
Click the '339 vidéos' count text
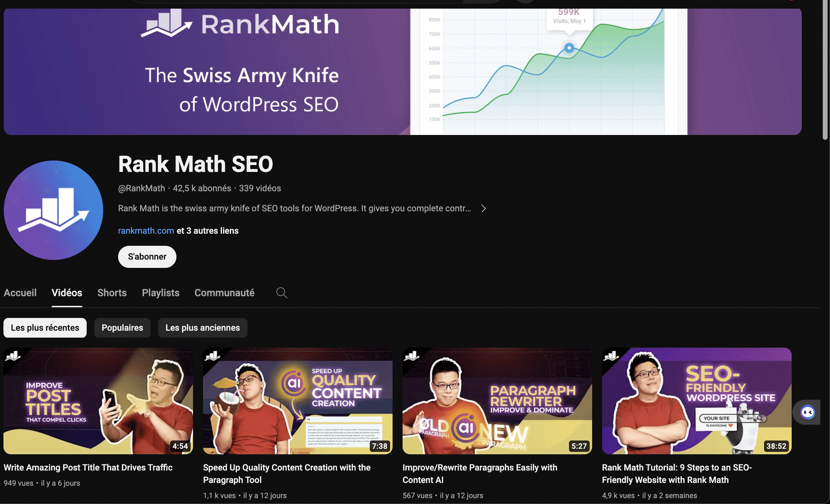260,188
